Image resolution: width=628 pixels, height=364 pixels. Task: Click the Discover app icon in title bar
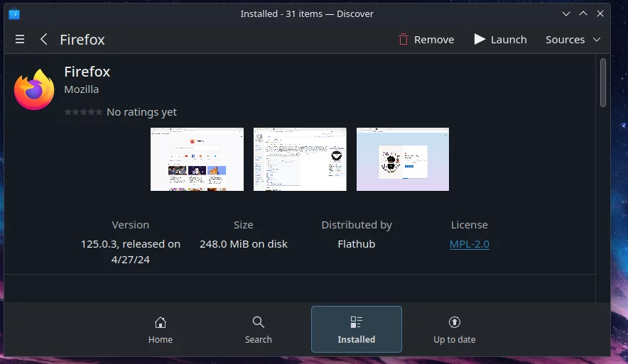coord(14,14)
